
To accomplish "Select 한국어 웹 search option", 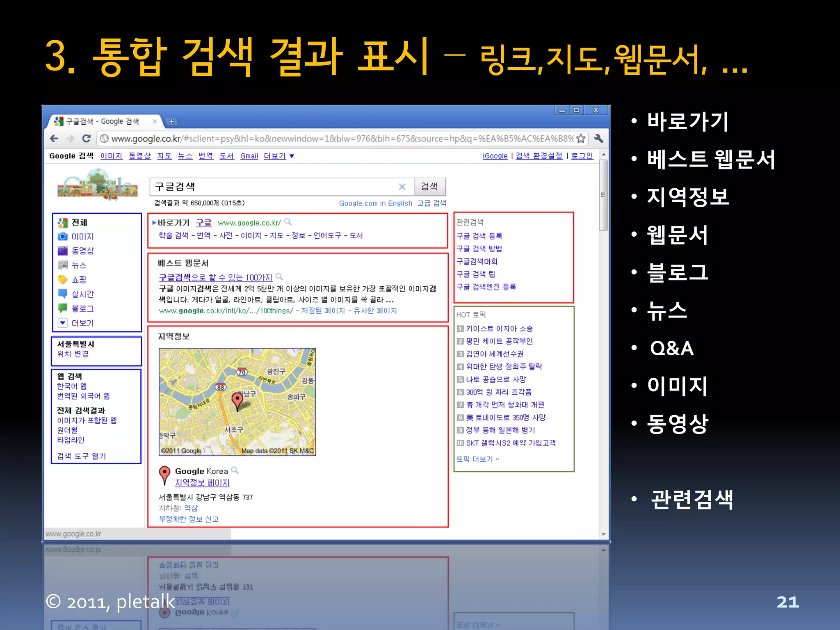I will [72, 386].
